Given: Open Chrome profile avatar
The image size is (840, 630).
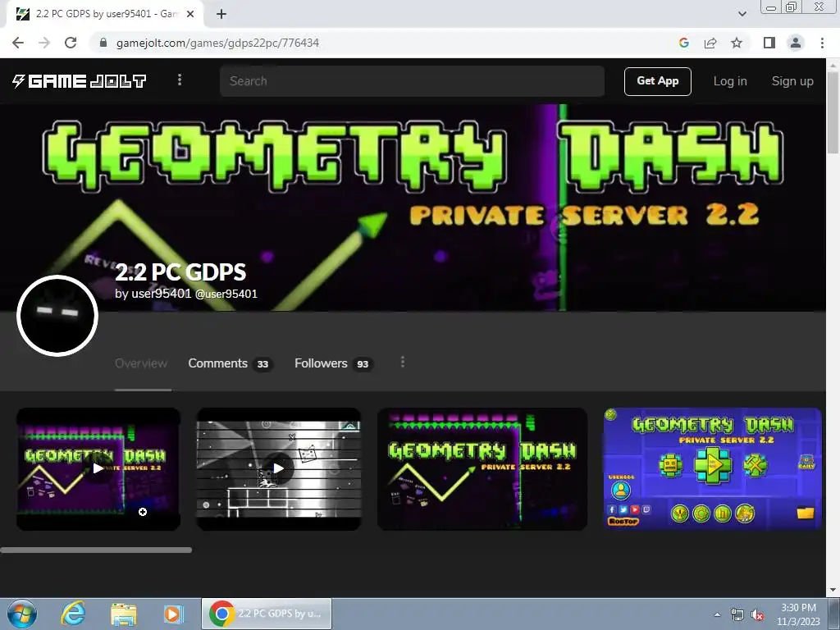Looking at the screenshot, I should [x=796, y=43].
